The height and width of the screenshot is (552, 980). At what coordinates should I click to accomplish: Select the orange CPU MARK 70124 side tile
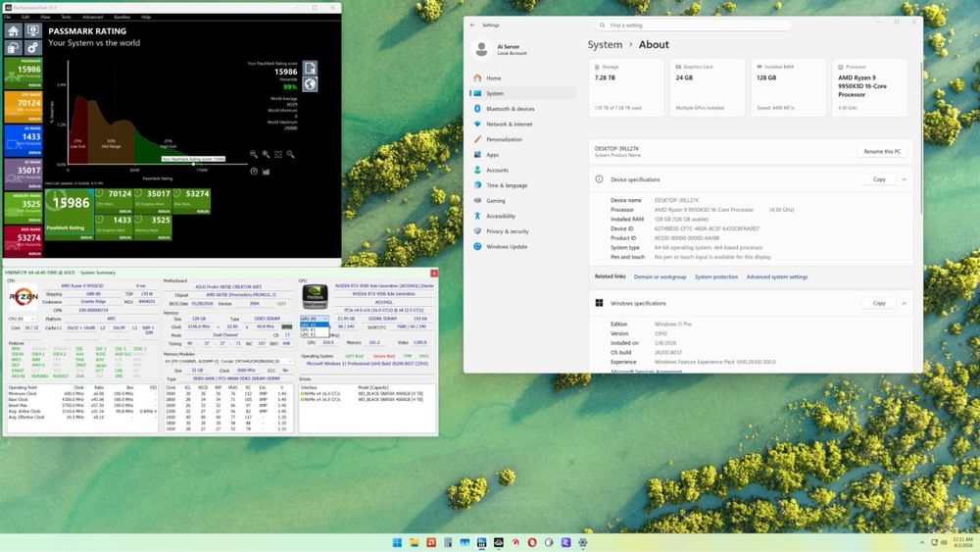pyautogui.click(x=24, y=106)
